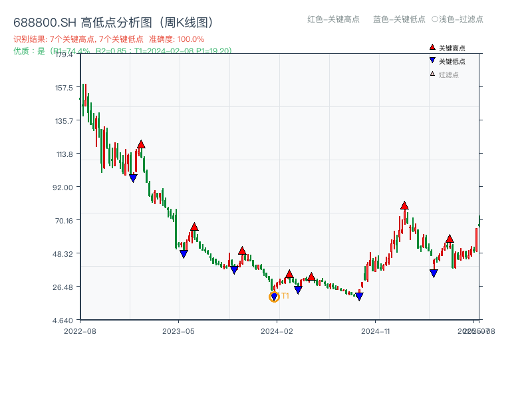Click the blue triangle below the 2023 downtrend

click(133, 177)
